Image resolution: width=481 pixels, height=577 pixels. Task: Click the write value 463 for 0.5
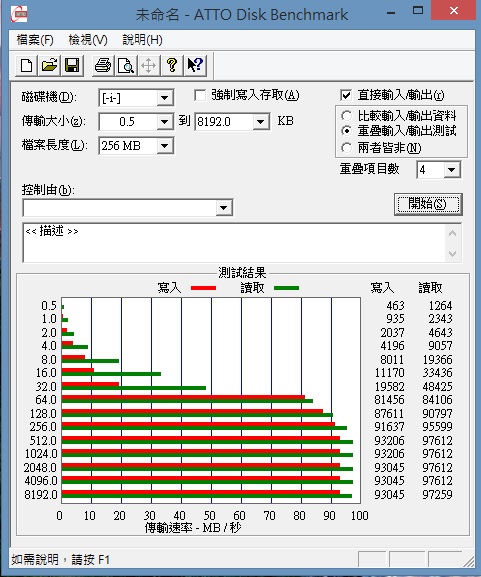tap(395, 305)
